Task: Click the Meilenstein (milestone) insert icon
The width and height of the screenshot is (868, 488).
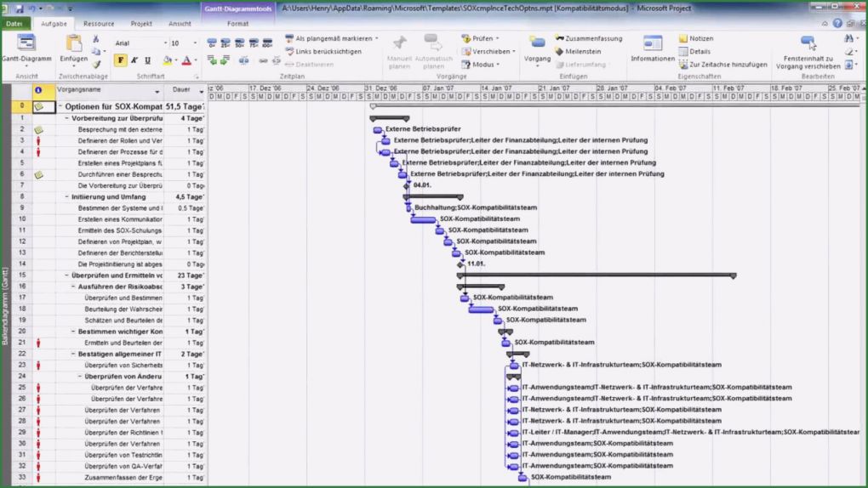Action: tap(560, 51)
